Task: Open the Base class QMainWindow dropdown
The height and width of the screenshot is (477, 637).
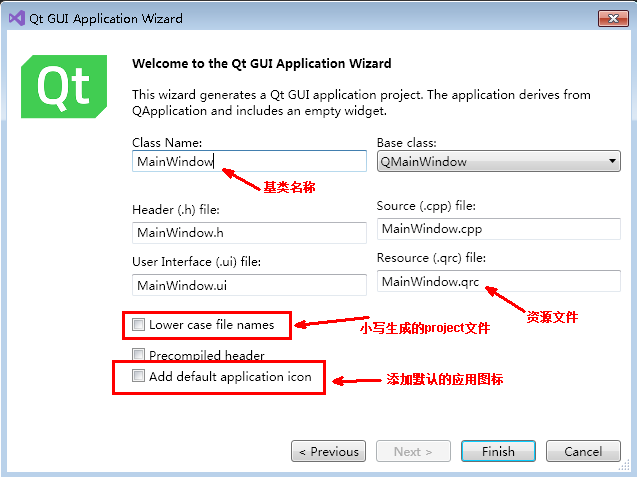Action: (498, 161)
